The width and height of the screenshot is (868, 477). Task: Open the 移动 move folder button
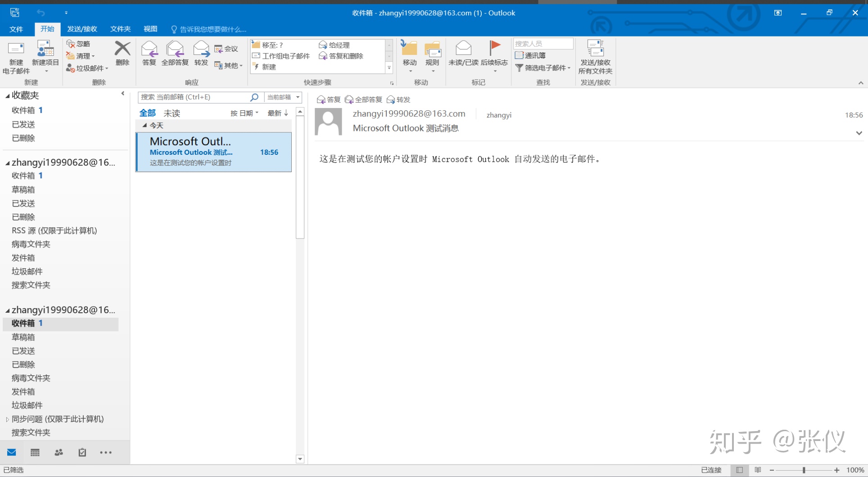click(410, 56)
